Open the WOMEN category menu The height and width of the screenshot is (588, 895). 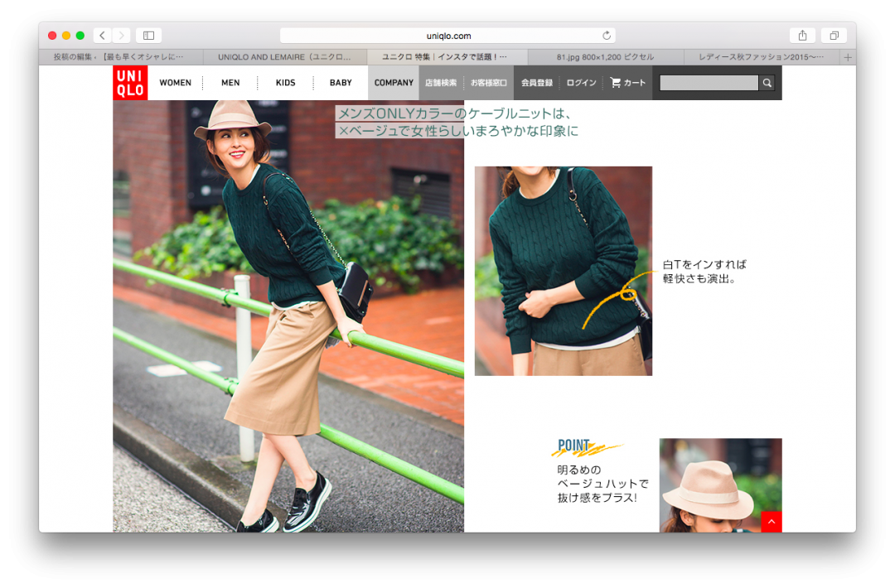[x=175, y=83]
